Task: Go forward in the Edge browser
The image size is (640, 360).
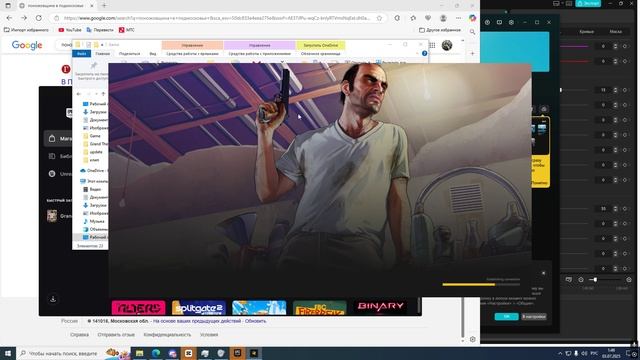Action: point(24,18)
